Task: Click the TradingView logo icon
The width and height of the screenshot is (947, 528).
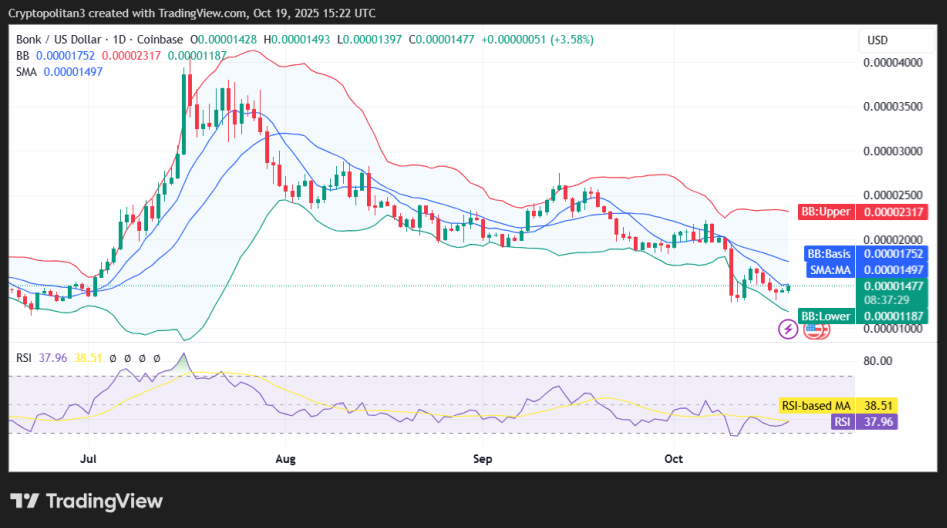Action: click(x=25, y=501)
